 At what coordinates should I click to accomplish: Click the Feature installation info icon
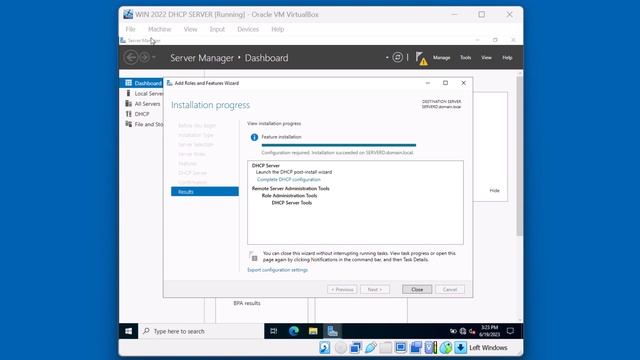coord(254,137)
